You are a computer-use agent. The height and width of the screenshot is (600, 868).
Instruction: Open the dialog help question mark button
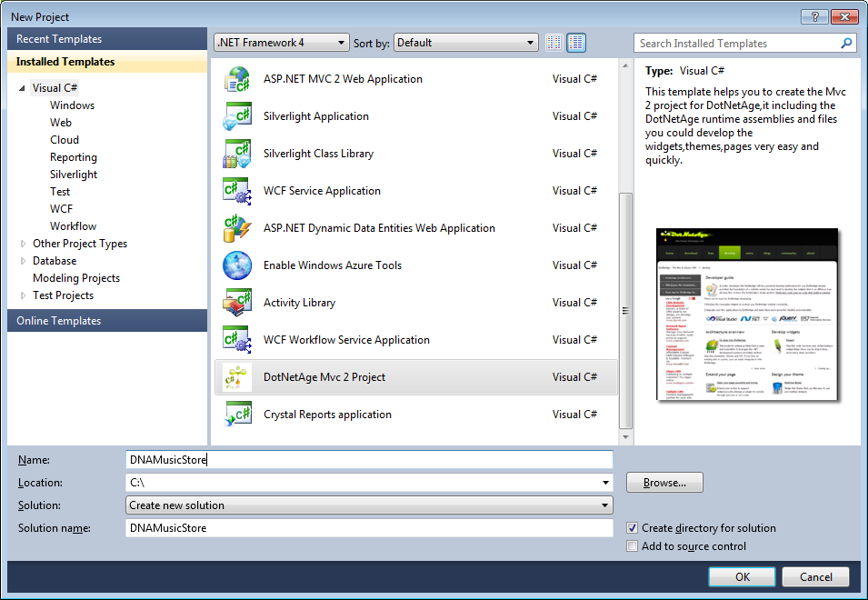coord(815,16)
